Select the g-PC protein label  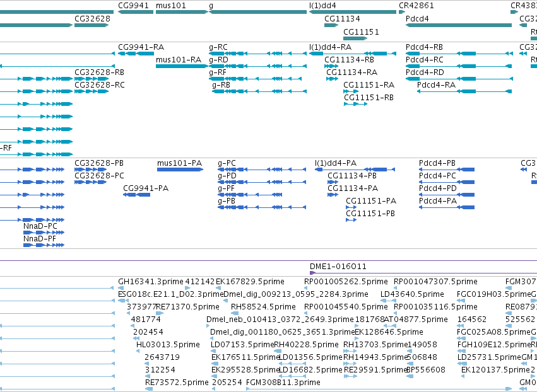tap(227, 163)
